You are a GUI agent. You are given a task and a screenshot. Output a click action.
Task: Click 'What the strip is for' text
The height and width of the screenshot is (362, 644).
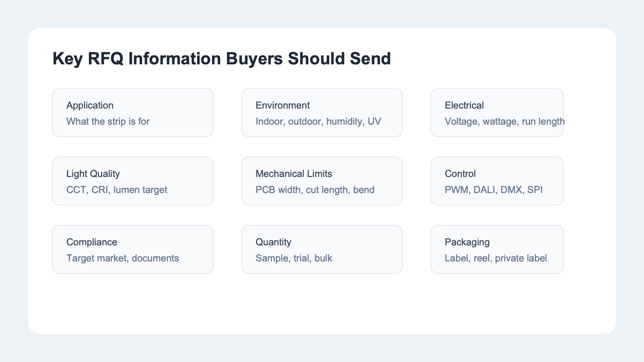[108, 121]
